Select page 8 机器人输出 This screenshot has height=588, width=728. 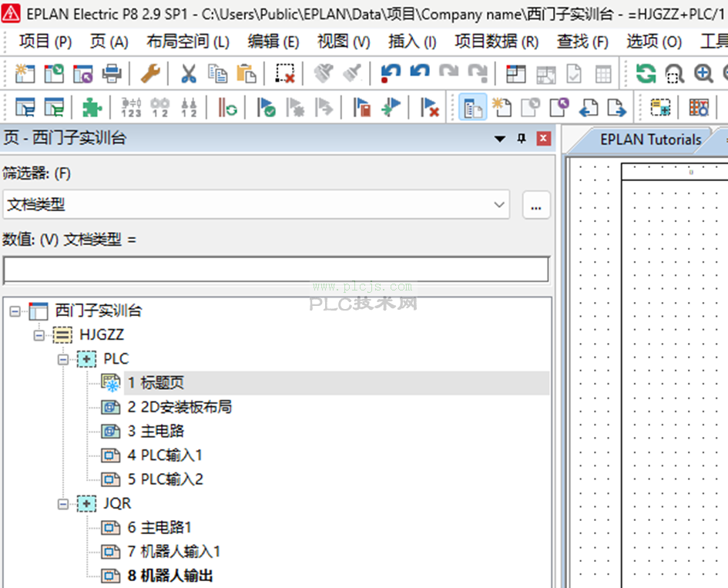[x=170, y=576]
